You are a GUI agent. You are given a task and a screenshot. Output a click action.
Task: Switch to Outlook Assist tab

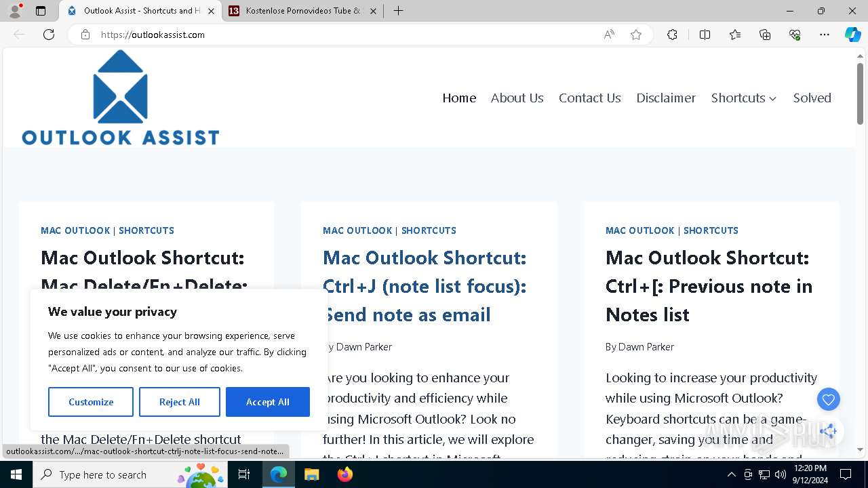141,11
